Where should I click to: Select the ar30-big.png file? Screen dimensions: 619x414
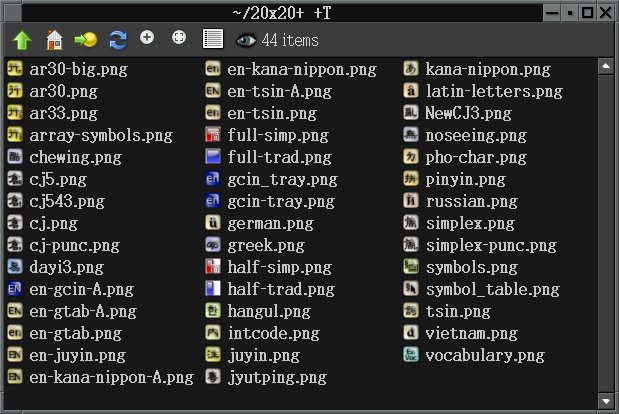pyautogui.click(x=78, y=69)
